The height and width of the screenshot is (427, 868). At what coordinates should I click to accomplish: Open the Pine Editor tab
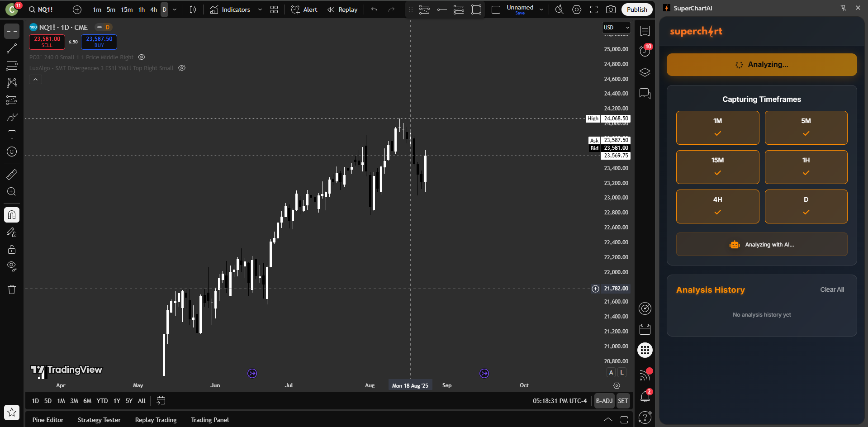pyautogui.click(x=48, y=420)
